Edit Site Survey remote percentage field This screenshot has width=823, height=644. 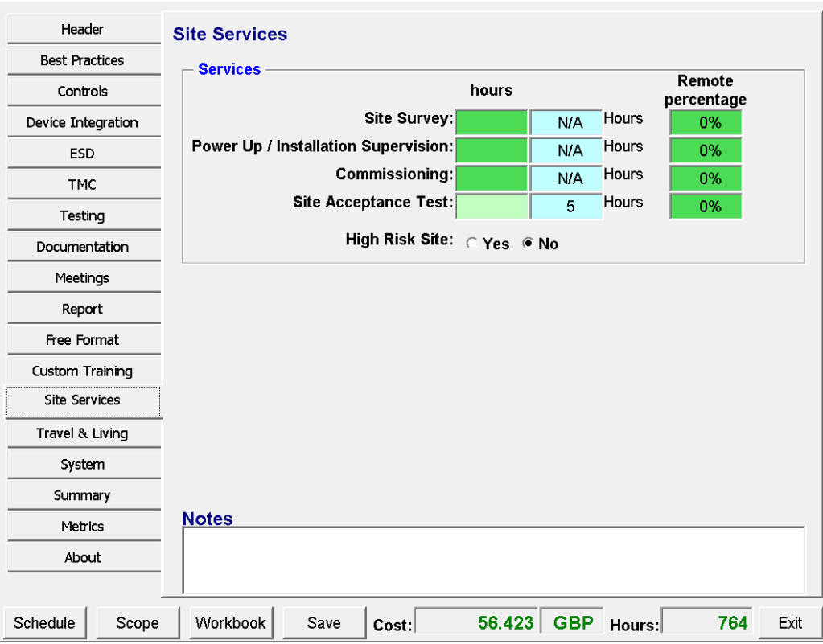click(x=706, y=122)
